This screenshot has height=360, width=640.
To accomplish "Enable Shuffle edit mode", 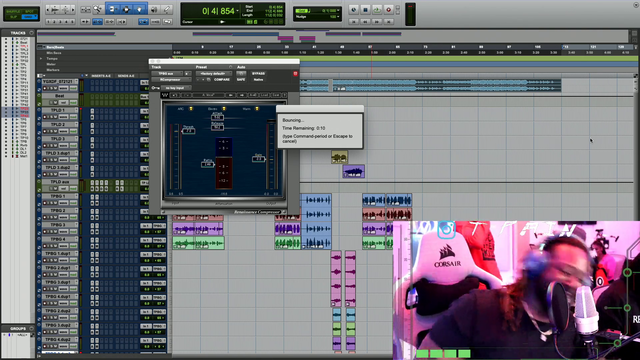I will 13,11.
